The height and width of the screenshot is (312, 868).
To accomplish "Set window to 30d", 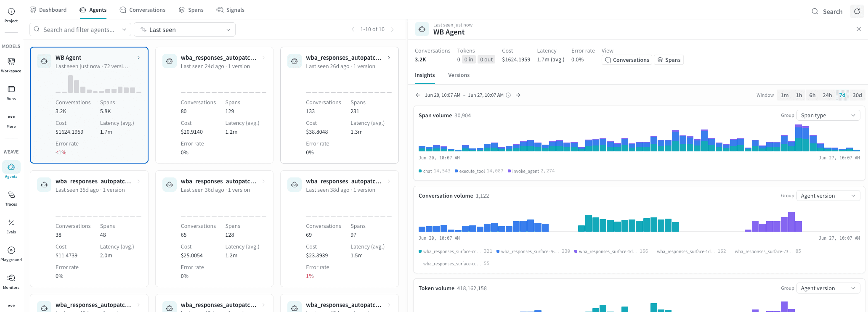I will pyautogui.click(x=857, y=95).
